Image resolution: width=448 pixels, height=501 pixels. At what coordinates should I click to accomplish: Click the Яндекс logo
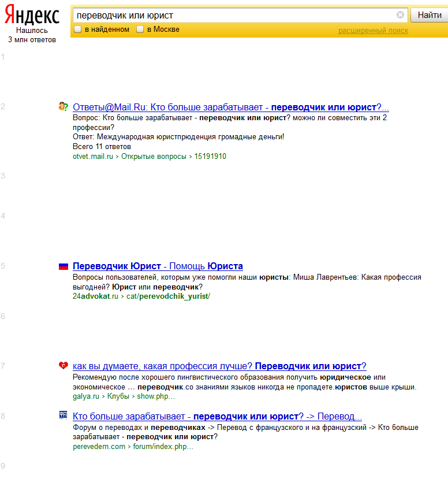[x=32, y=15]
